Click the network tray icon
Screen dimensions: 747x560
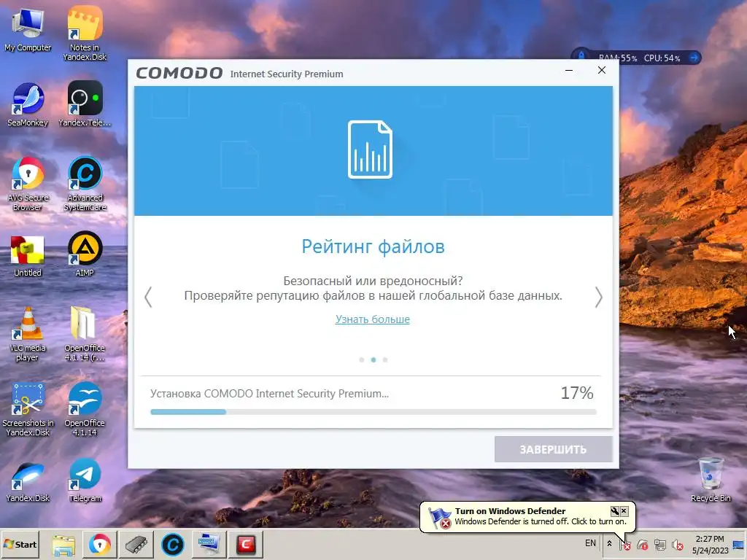point(659,544)
